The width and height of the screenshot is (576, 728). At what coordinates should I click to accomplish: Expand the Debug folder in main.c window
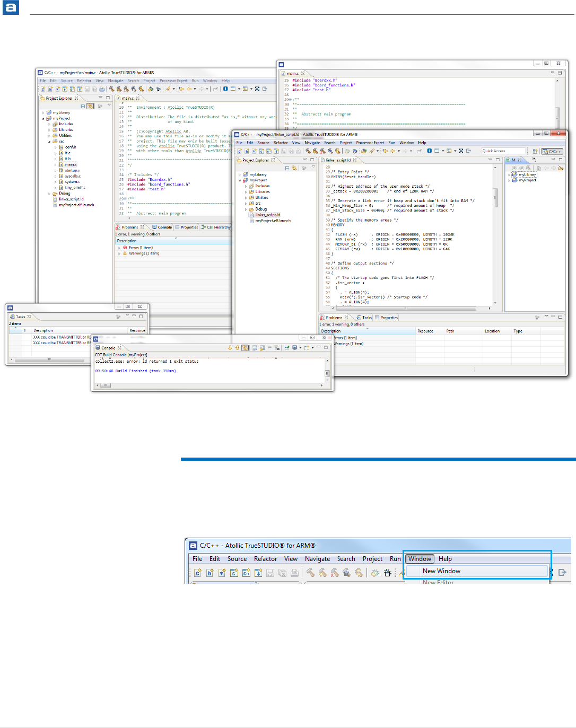pos(49,194)
